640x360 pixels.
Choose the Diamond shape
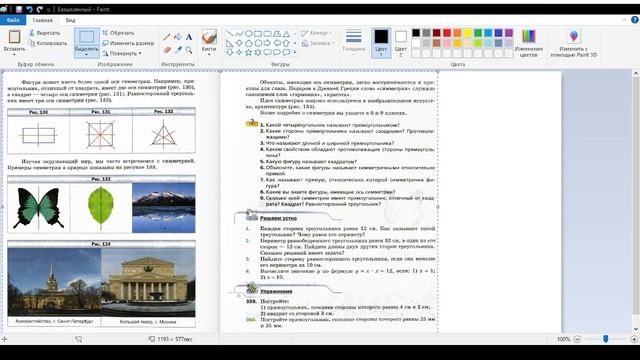[239, 43]
